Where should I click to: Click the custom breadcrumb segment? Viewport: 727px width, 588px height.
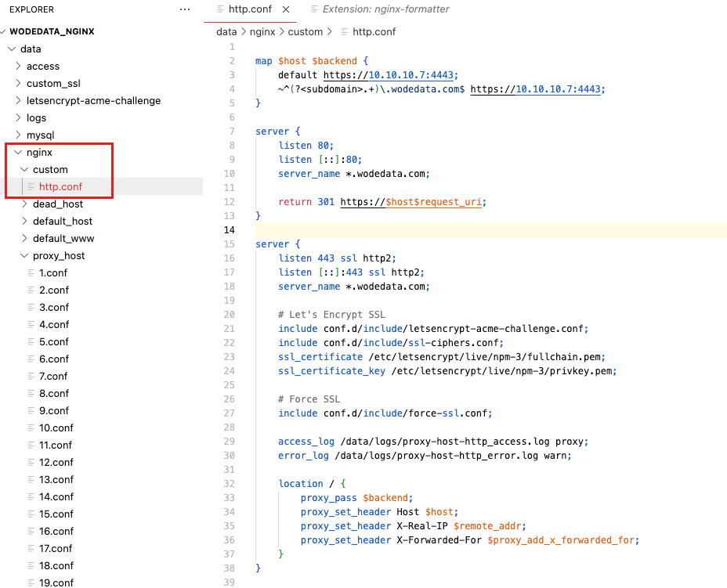(x=306, y=32)
